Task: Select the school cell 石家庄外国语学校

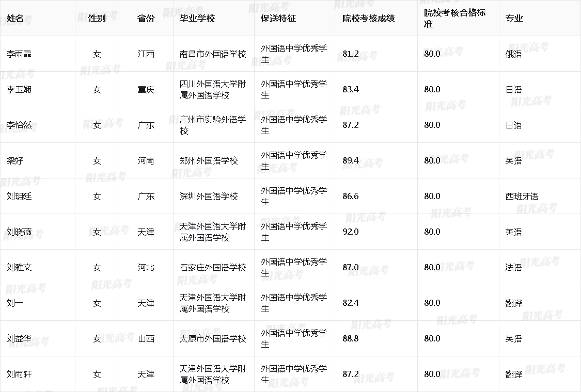Action: (213, 268)
